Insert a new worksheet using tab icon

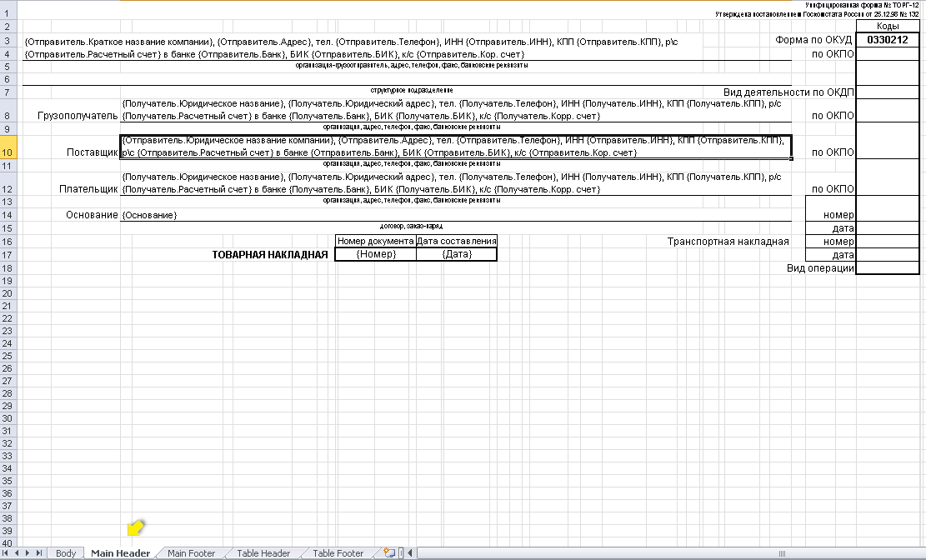(388, 553)
